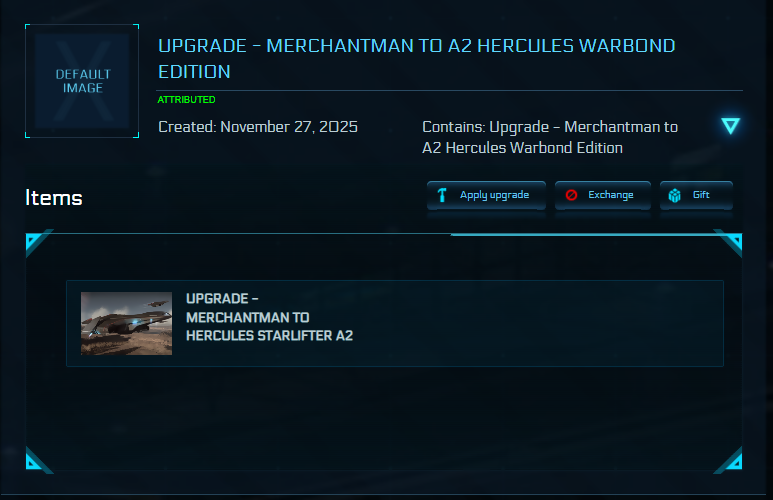The width and height of the screenshot is (773, 500).
Task: Click the blank area of the upgrade item card
Action: (x=540, y=323)
